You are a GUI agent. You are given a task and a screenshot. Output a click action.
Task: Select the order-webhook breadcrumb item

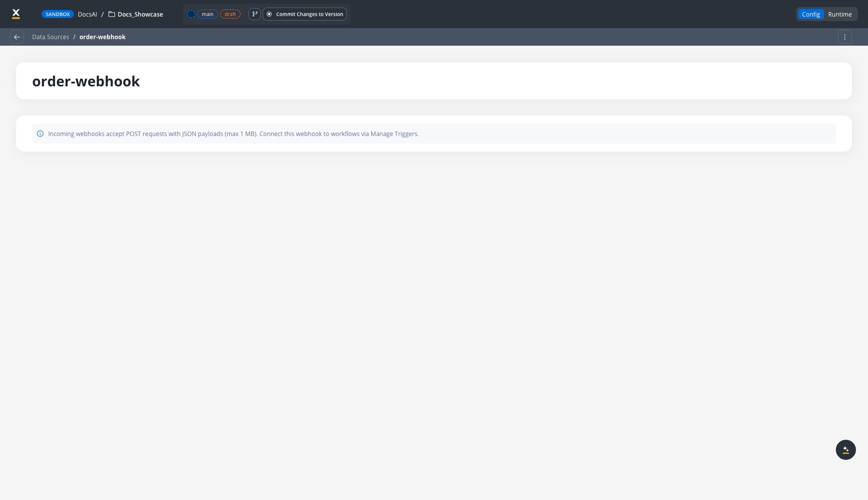102,37
